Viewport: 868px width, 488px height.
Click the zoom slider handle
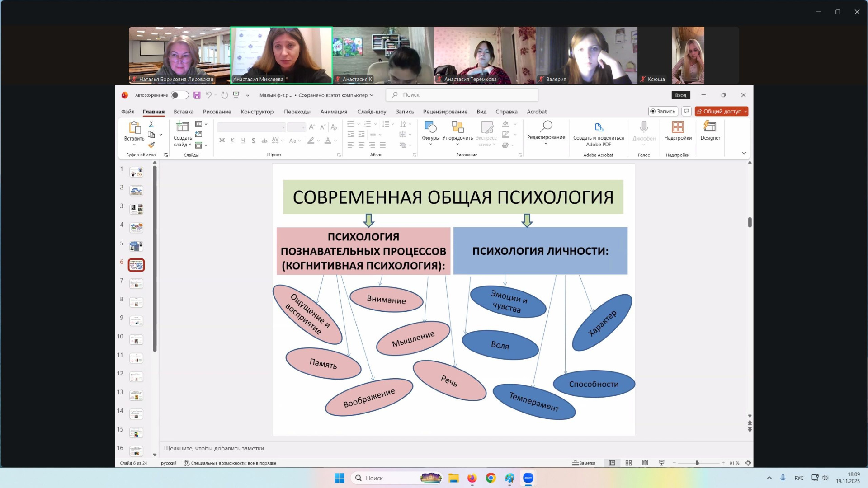[x=697, y=463]
